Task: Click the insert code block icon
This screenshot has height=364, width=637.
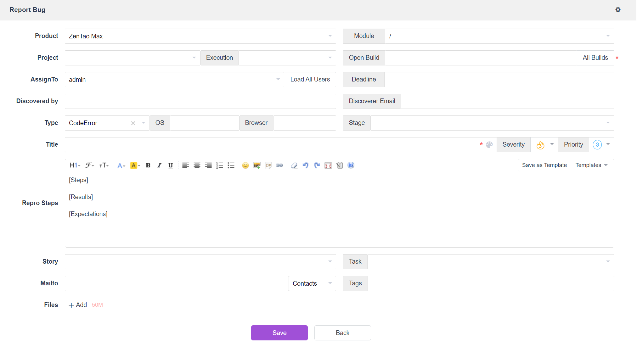Action: tap(268, 165)
